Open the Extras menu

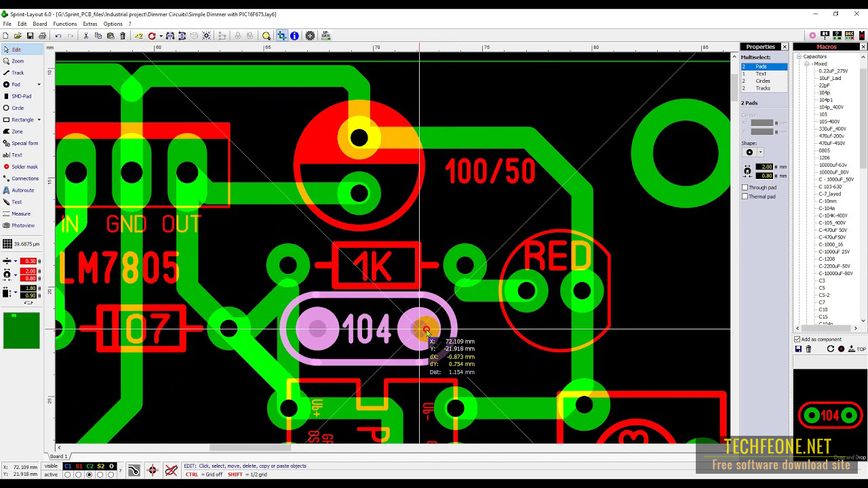pyautogui.click(x=90, y=24)
